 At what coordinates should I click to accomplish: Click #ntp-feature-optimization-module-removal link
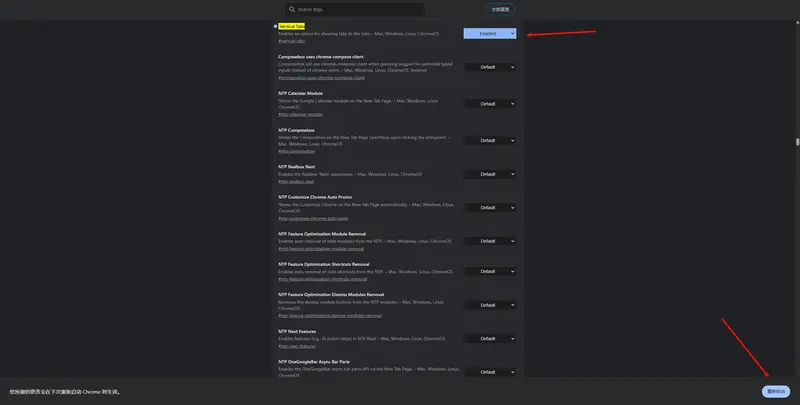pos(321,249)
